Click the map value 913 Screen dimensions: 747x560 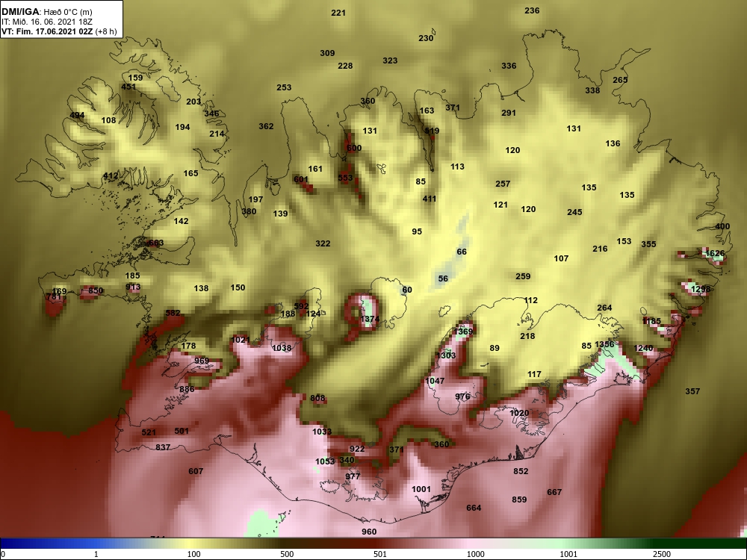click(134, 287)
